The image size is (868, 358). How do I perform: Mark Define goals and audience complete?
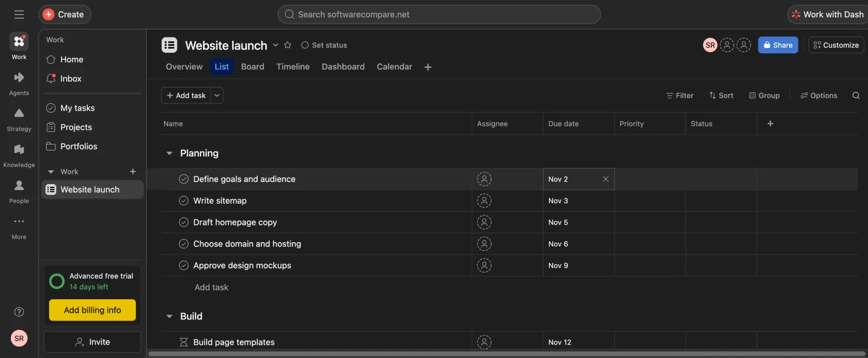click(x=184, y=179)
